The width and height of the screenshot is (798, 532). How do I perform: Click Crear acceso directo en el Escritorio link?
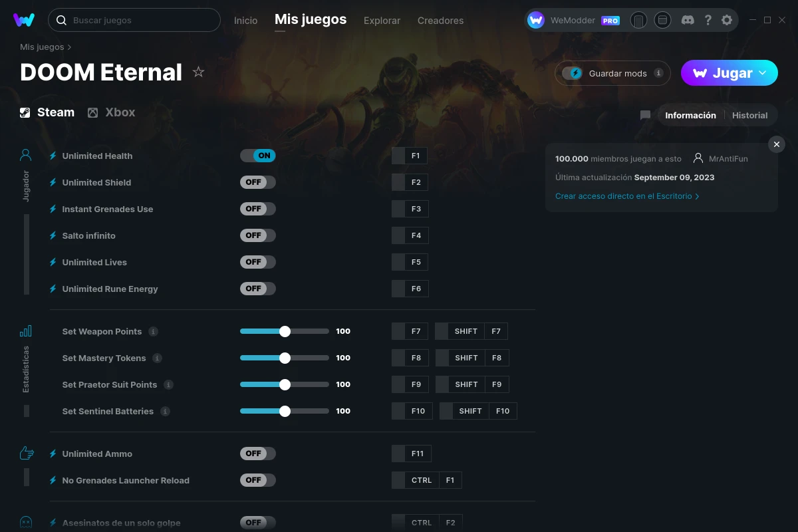(626, 196)
